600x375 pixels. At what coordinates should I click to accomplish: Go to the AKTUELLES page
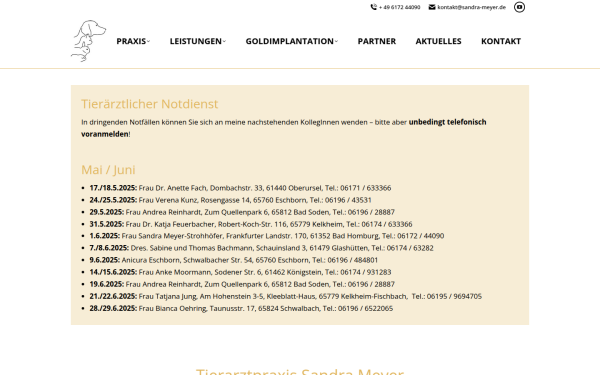439,41
